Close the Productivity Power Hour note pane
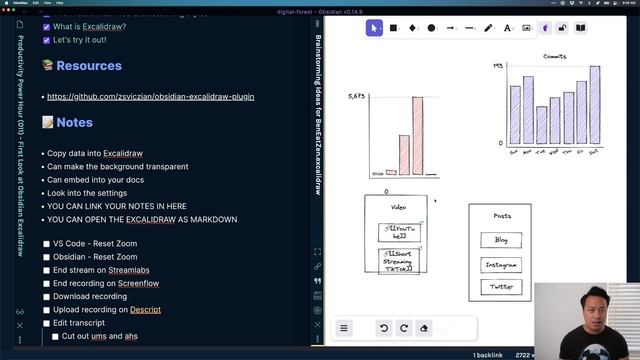Image resolution: width=640 pixels, height=360 pixels. coord(20,325)
